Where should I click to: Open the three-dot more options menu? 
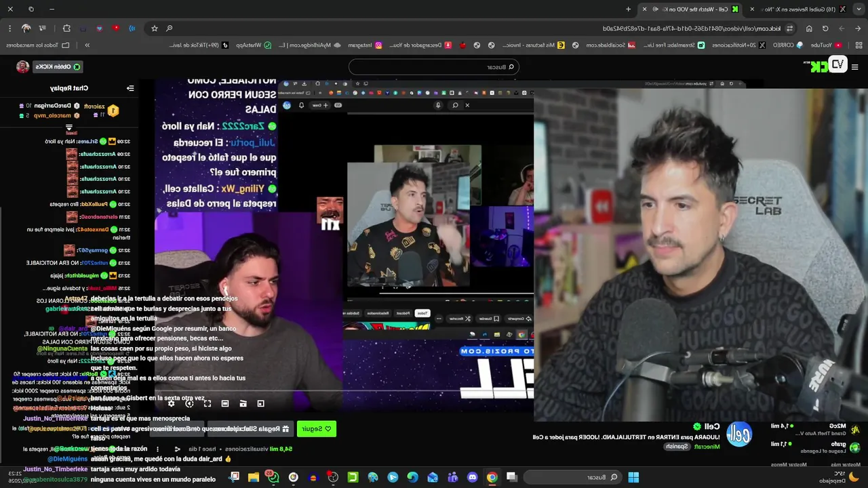click(157, 449)
